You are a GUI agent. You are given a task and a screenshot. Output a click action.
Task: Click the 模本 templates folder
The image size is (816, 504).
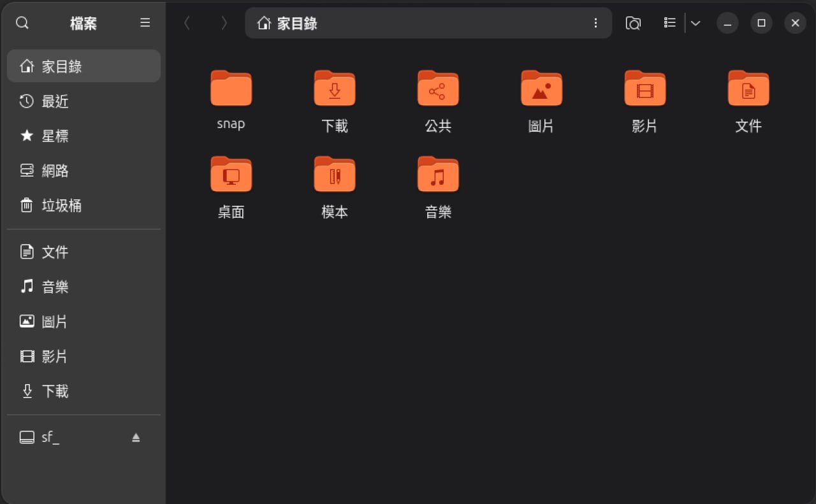point(334,175)
